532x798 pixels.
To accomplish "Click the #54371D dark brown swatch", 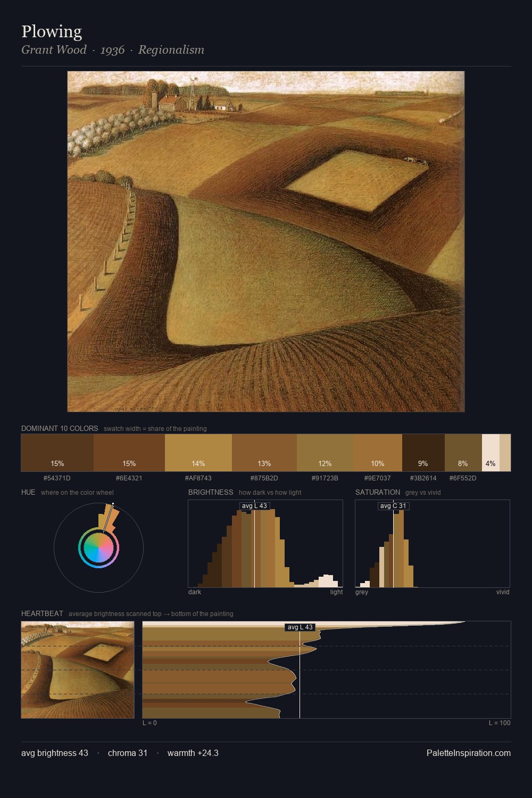I will (x=57, y=453).
